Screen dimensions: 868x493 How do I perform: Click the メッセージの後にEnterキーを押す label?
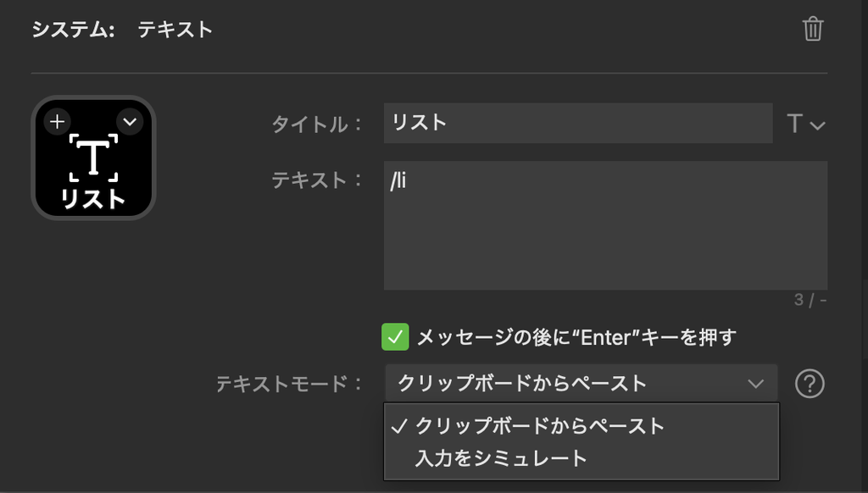coord(576,337)
